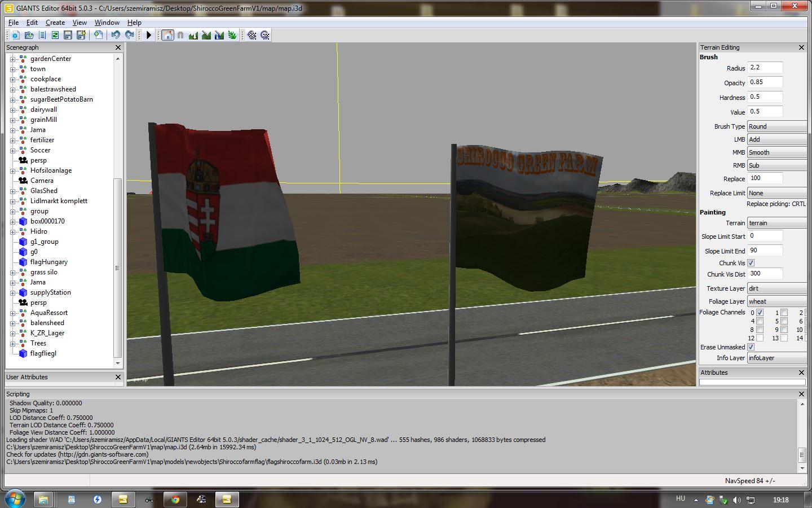Toggle Foliage Channel 0 checkbox

(x=760, y=313)
